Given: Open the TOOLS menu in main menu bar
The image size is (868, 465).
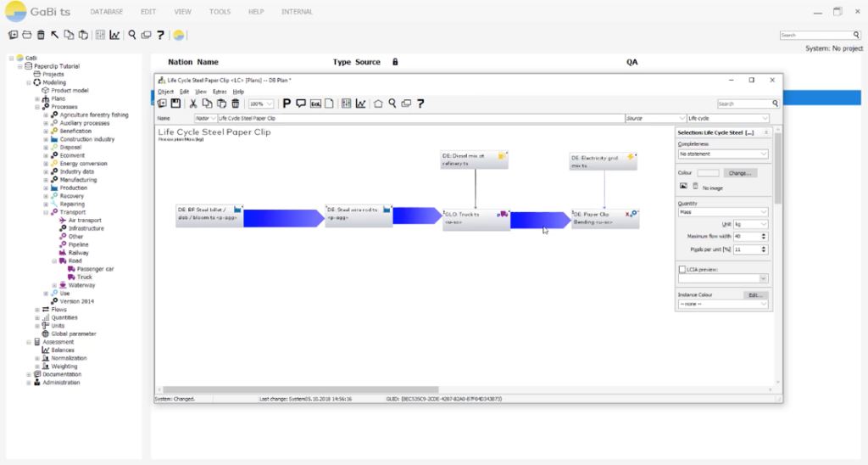Looking at the screenshot, I should coord(220,12).
